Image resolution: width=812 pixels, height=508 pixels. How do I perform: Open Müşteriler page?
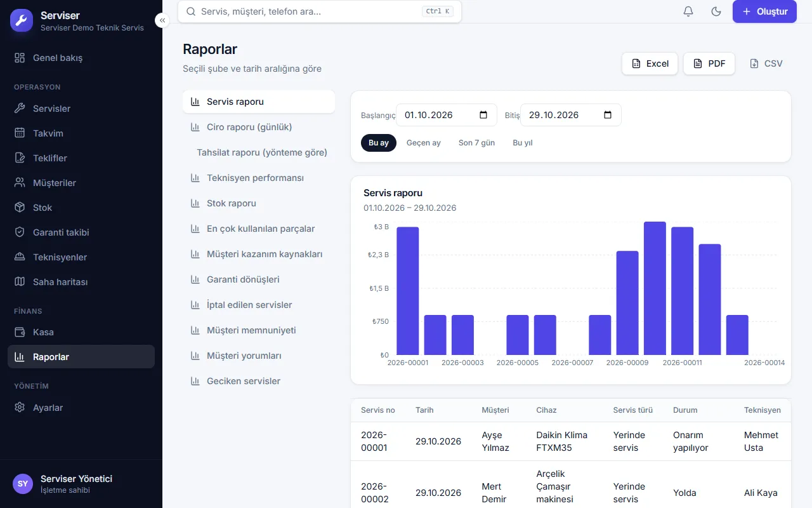pos(81,183)
